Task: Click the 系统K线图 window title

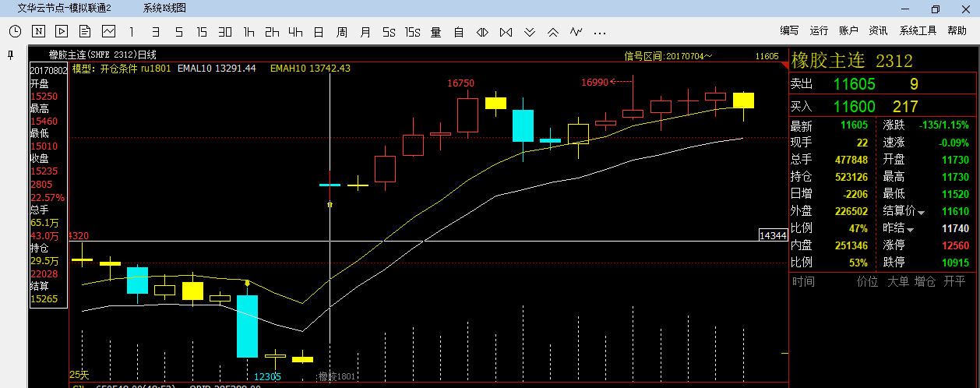Action: [164, 8]
